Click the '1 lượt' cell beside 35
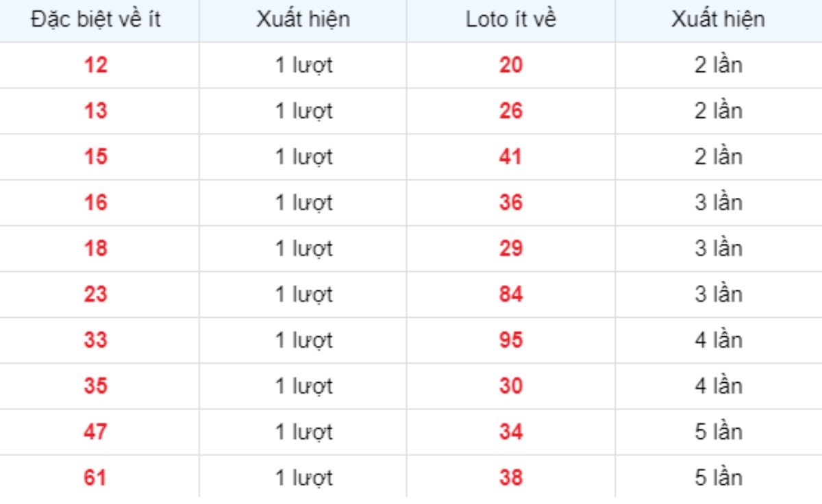Screen dimensions: 822x504 point(303,386)
